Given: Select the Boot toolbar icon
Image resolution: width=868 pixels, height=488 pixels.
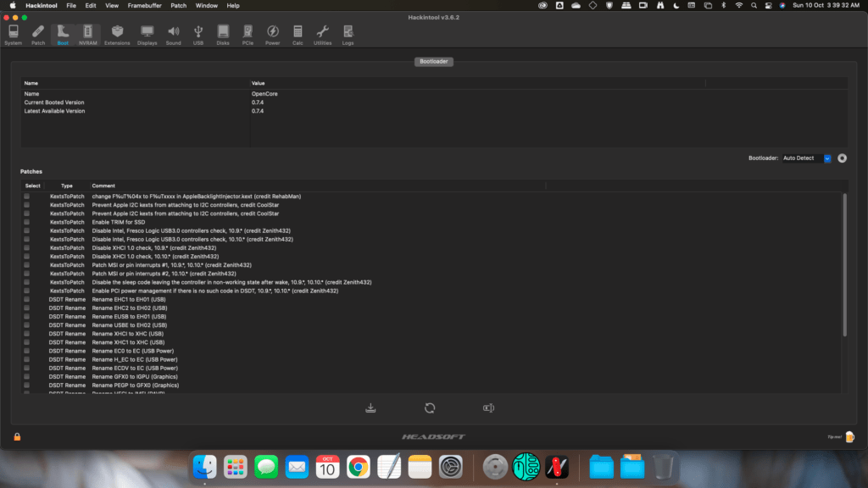Looking at the screenshot, I should (63, 35).
